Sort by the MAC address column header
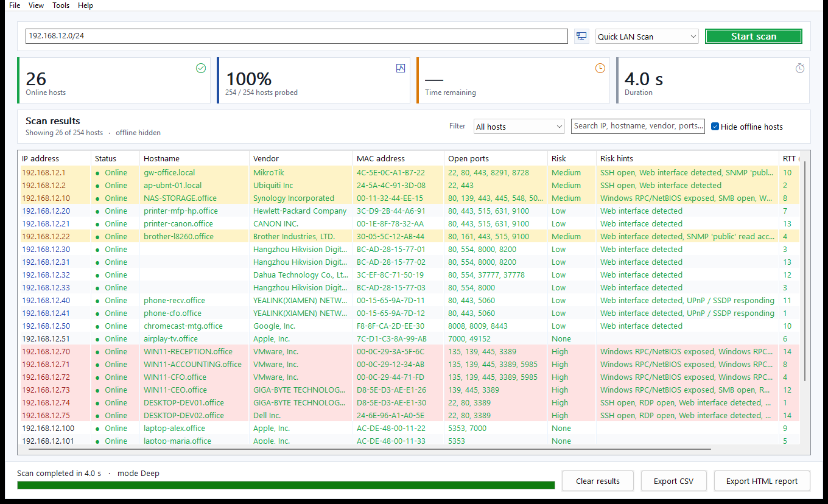Viewport: 828px width, 504px height. [398, 158]
